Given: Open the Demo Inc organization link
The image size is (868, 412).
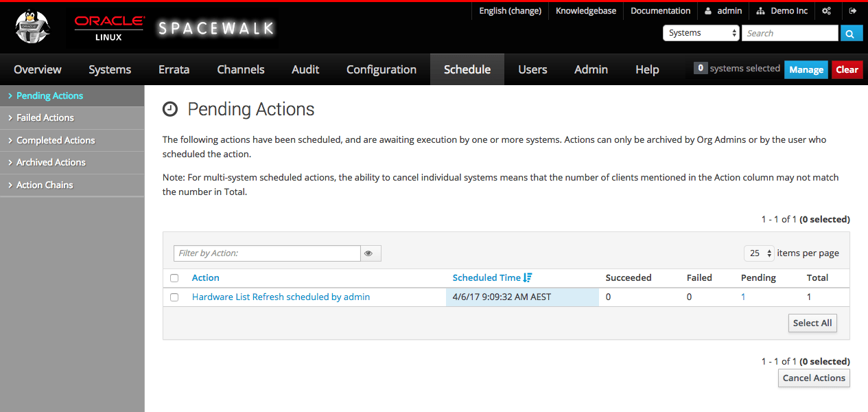Looking at the screenshot, I should click(782, 11).
